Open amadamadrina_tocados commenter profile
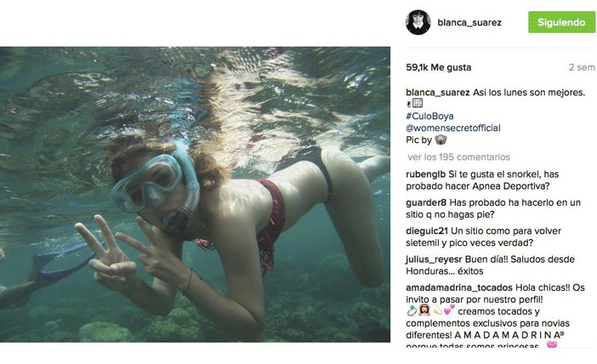This screenshot has height=364, width=597. pyautogui.click(x=459, y=288)
